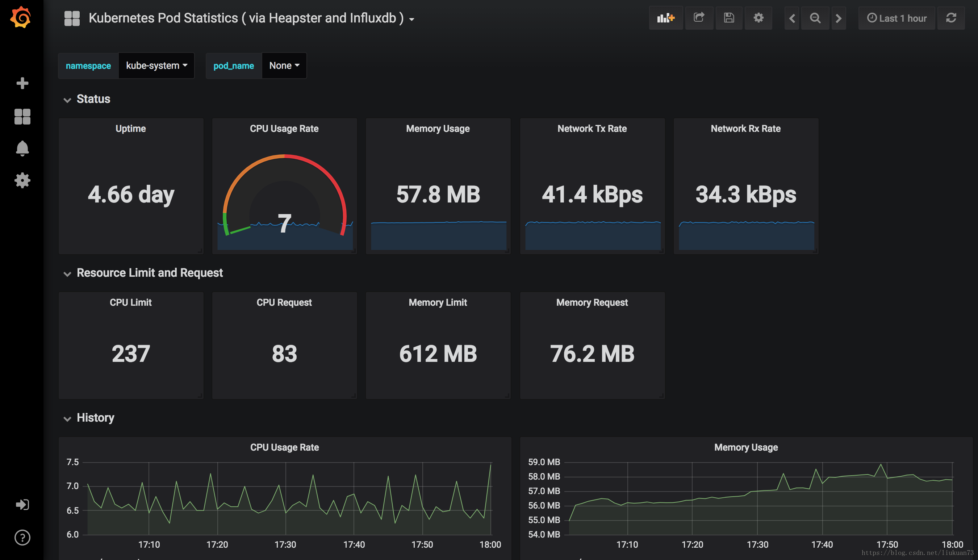Click the CPU Request panel title

[284, 303]
